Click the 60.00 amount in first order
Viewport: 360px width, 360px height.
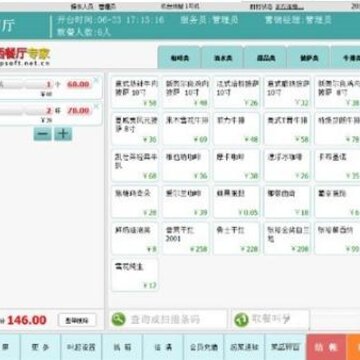tap(78, 85)
